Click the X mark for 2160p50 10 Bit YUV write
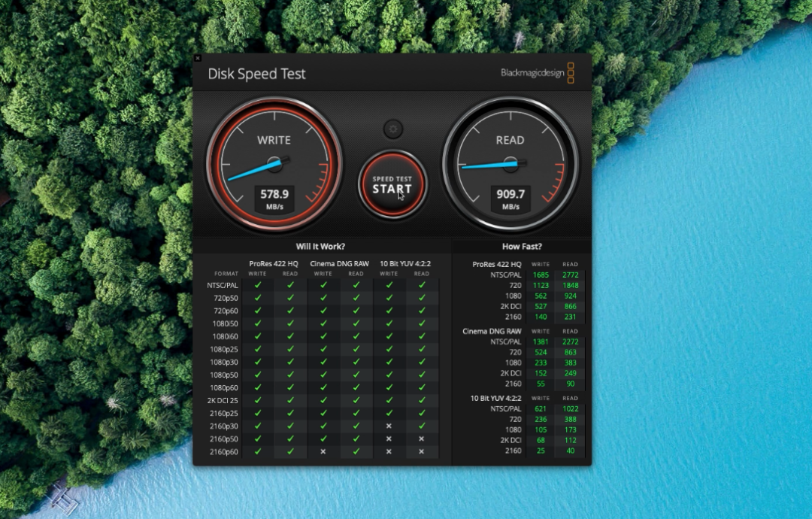812x519 pixels. point(389,439)
